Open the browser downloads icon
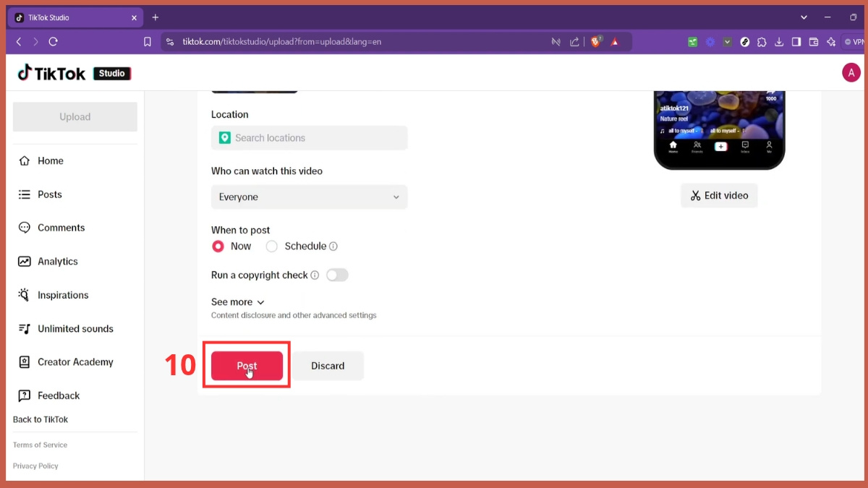 (779, 42)
